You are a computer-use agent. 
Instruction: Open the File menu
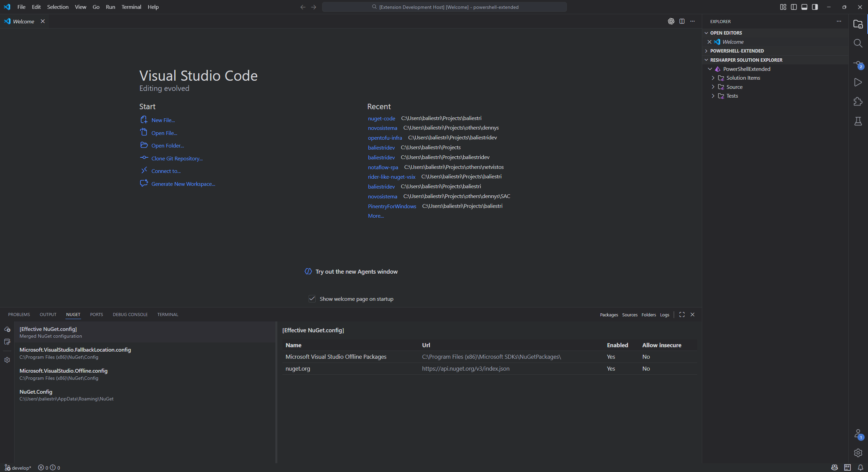(21, 7)
